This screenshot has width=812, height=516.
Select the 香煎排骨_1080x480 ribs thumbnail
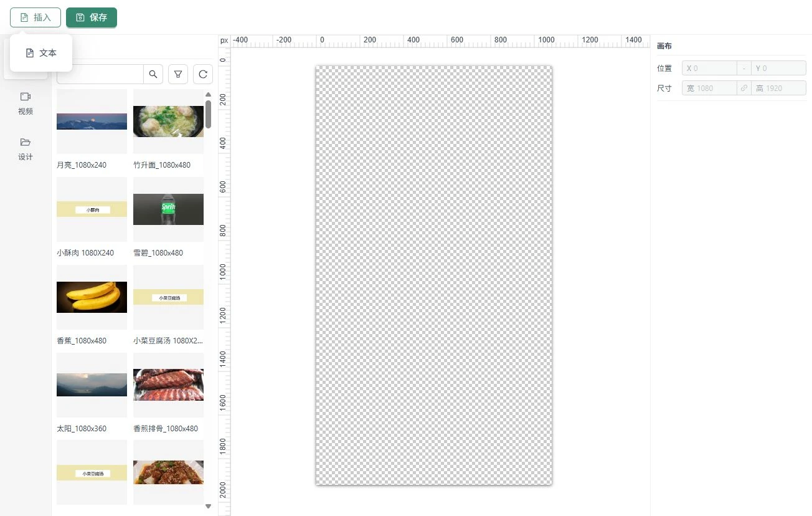(x=168, y=385)
